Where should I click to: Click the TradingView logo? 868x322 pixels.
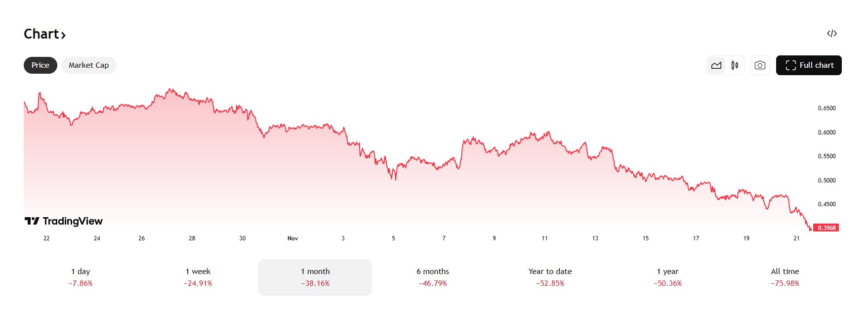click(x=64, y=221)
